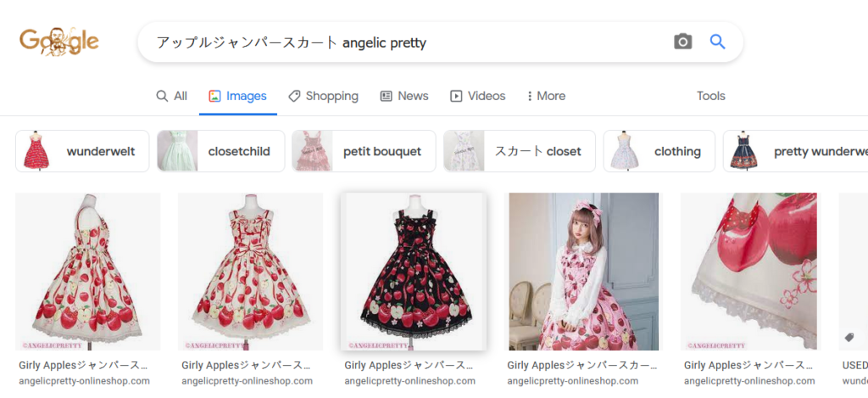
Task: Select the wunderwelt suggestion chip
Action: coord(82,151)
